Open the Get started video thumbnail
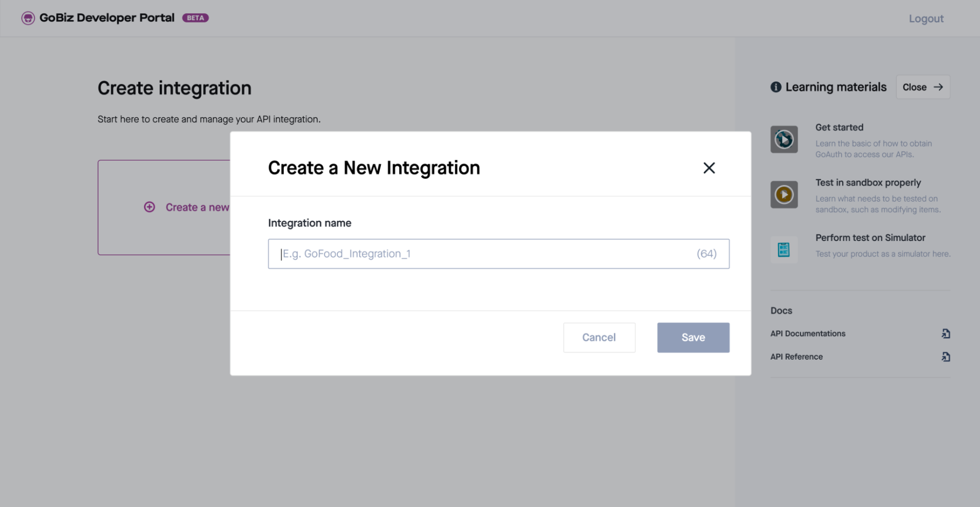The image size is (980, 507). coord(784,140)
